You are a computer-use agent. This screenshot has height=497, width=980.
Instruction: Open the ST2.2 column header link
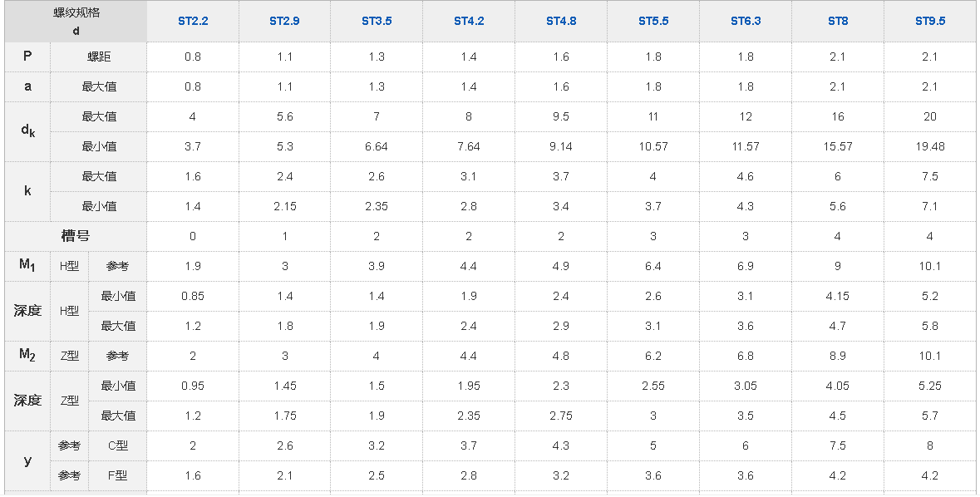point(192,21)
